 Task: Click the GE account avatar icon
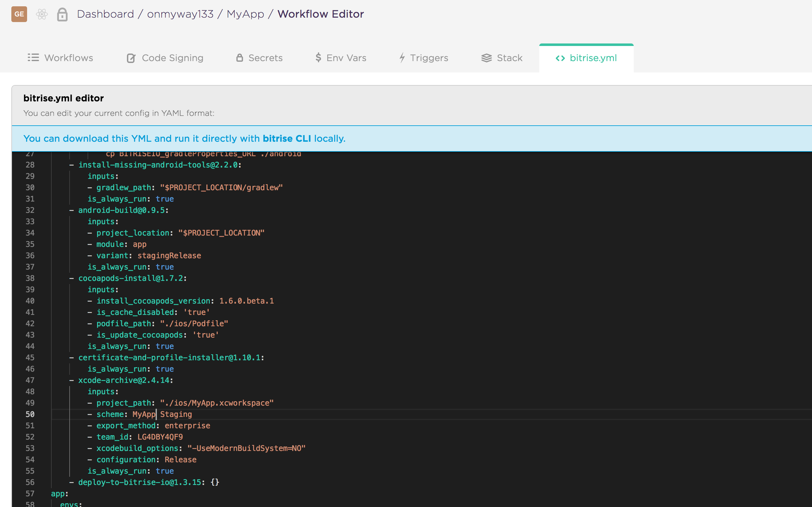(19, 14)
